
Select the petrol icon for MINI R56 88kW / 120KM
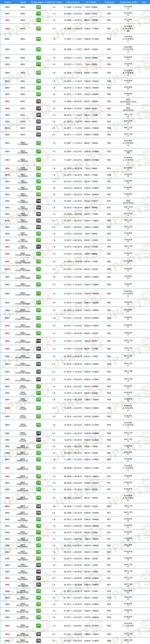coord(38,20)
